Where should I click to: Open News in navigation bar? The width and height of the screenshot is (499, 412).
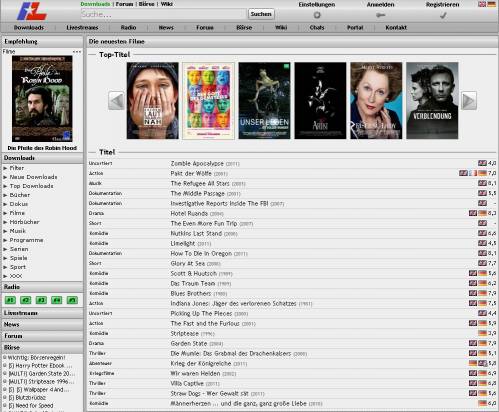point(166,28)
